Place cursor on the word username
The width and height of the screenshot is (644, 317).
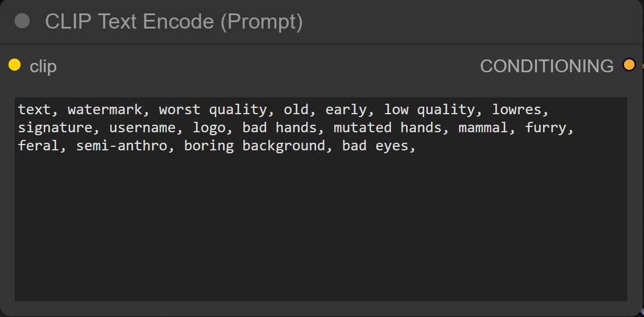pos(142,128)
